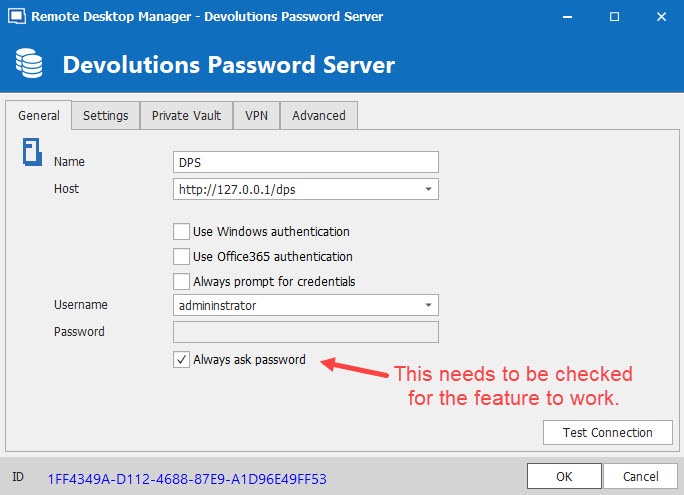Expand the Host dropdown list

pos(428,188)
